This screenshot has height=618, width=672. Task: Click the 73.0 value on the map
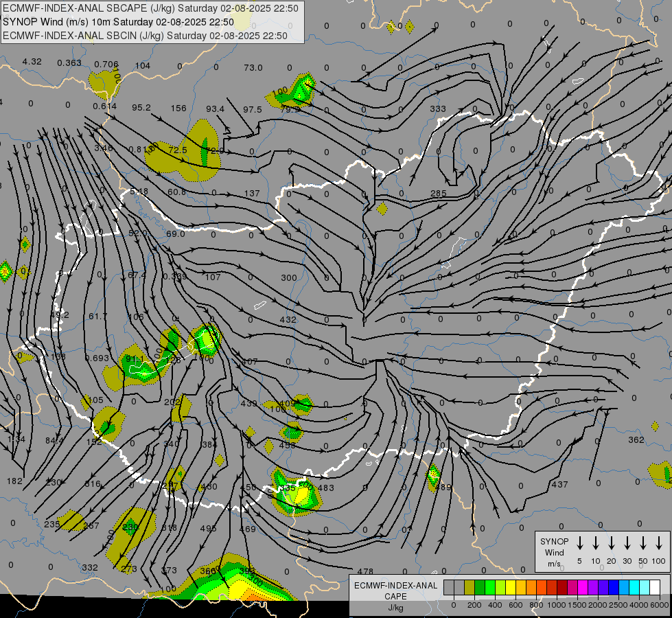(253, 68)
